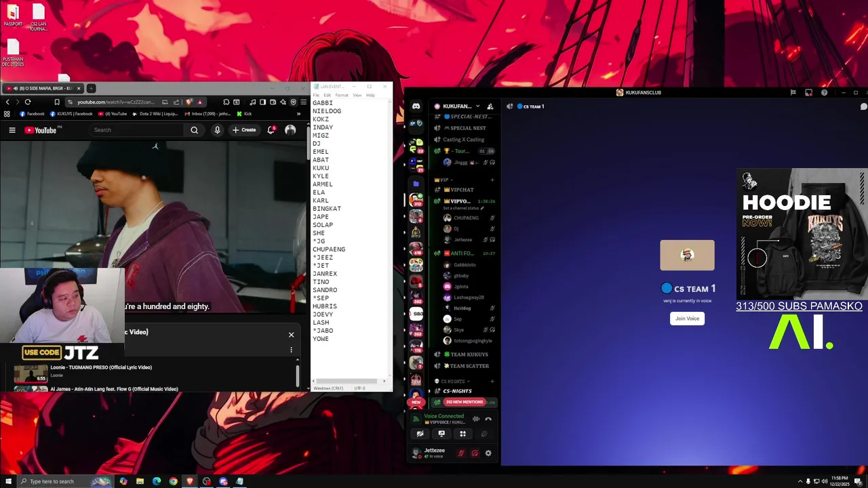Open Kick bookmark in bookmarks bar
The width and height of the screenshot is (868, 488).
point(244,114)
